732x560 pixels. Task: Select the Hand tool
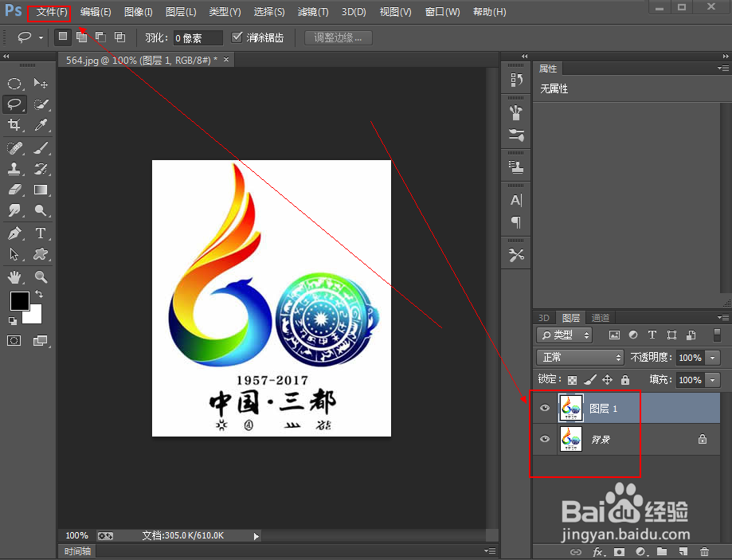(14, 277)
